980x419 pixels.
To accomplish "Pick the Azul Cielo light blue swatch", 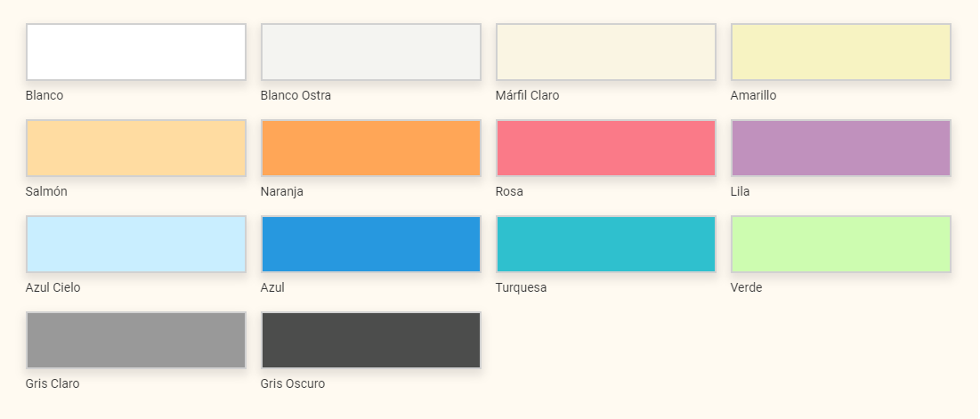I will [x=135, y=244].
